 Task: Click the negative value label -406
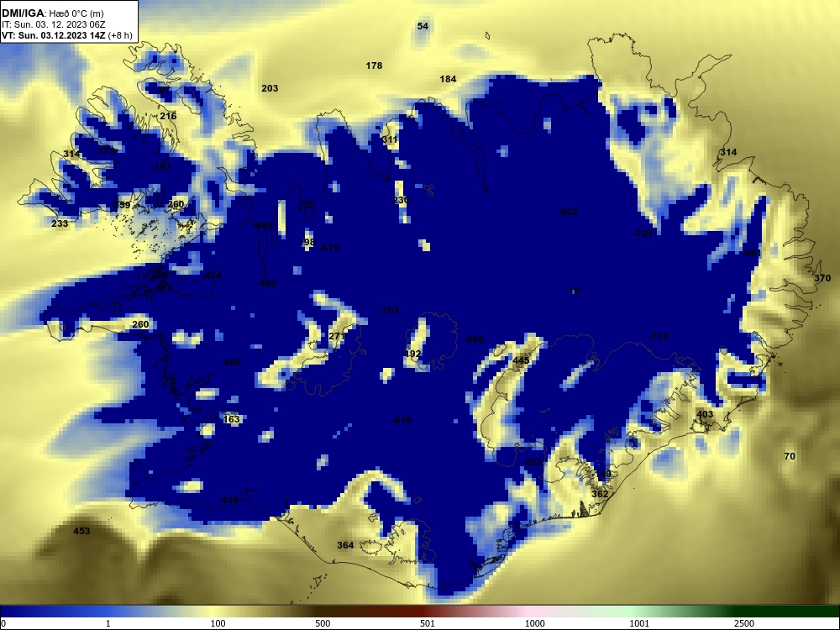[x=231, y=363]
